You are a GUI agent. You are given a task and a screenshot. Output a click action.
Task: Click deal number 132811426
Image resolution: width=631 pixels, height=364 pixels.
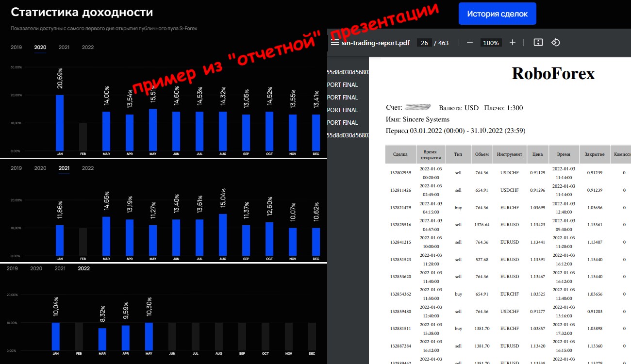click(400, 190)
